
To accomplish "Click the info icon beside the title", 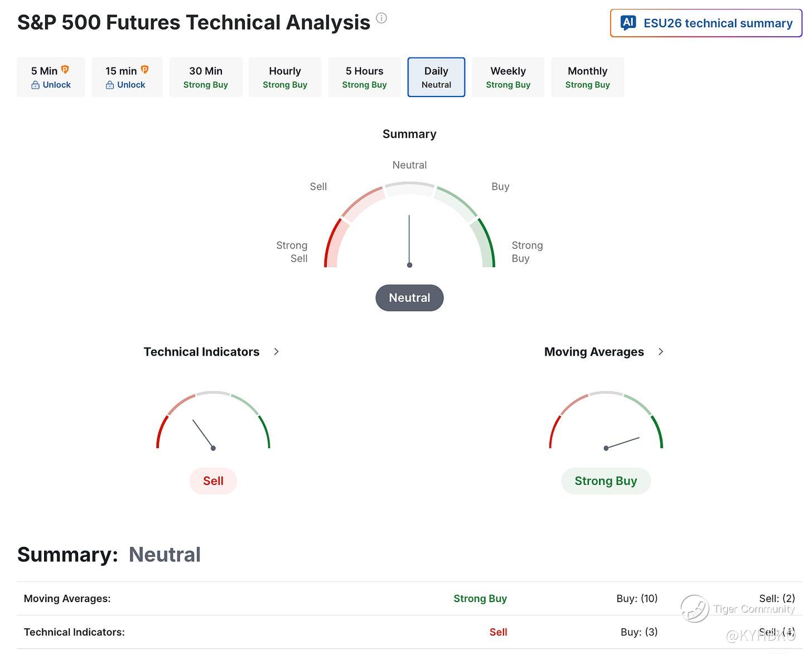I will [381, 18].
